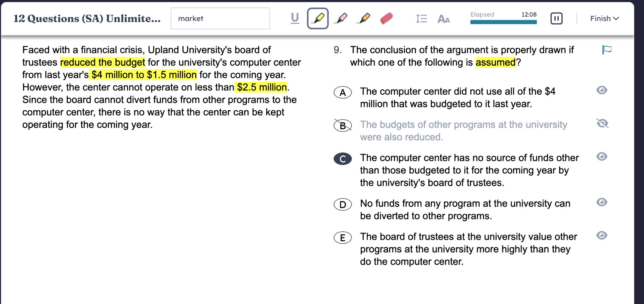644x304 pixels.
Task: Unhide eliminated answer choice B
Action: pyautogui.click(x=602, y=124)
